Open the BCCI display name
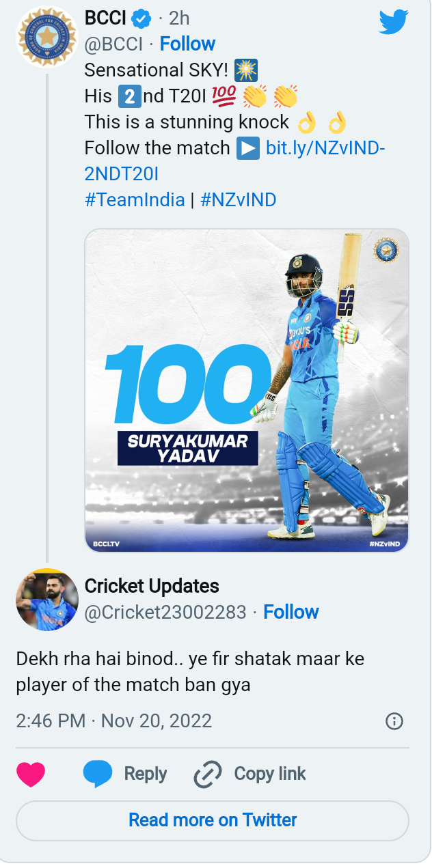 click(105, 19)
